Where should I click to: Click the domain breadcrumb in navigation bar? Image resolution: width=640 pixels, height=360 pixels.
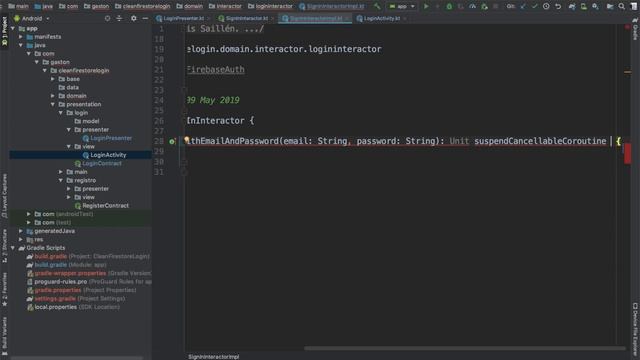pyautogui.click(x=189, y=6)
